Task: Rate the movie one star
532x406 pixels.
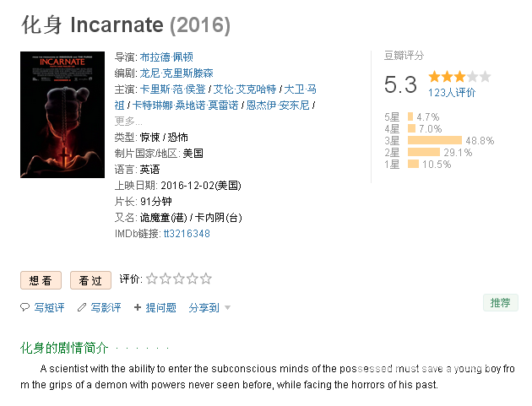Action: pos(152,279)
